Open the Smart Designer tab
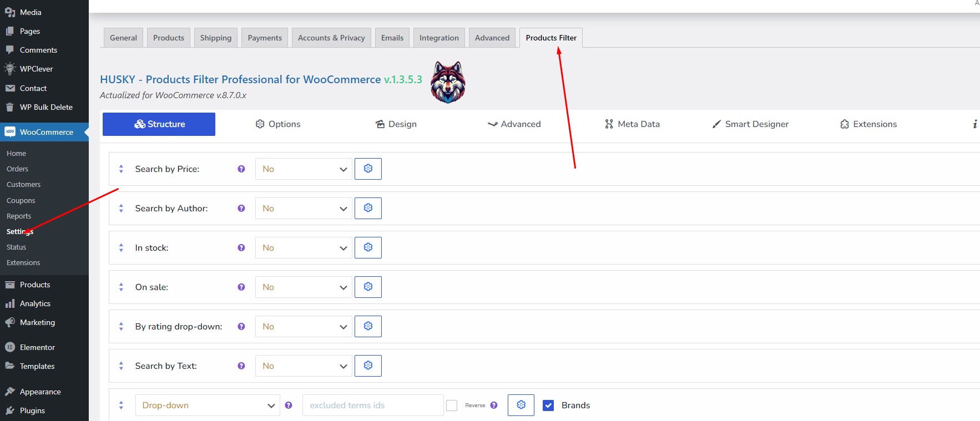980x421 pixels. 750,124
